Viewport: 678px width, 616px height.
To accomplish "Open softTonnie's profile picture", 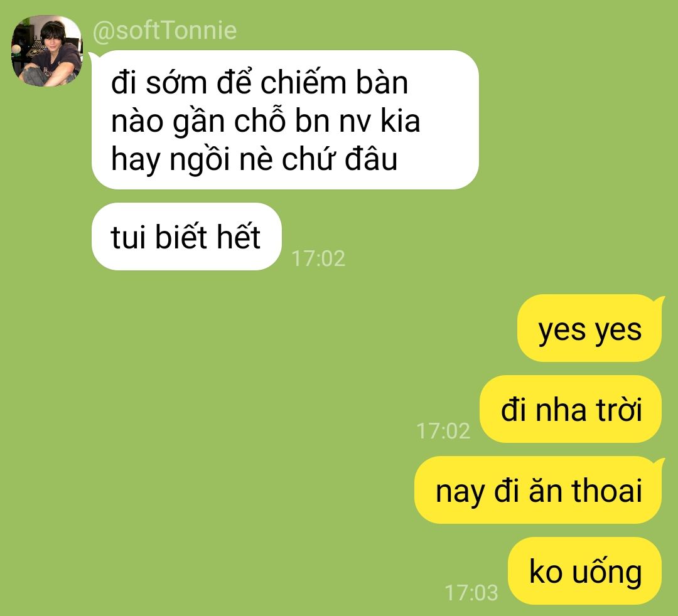I will click(x=46, y=51).
